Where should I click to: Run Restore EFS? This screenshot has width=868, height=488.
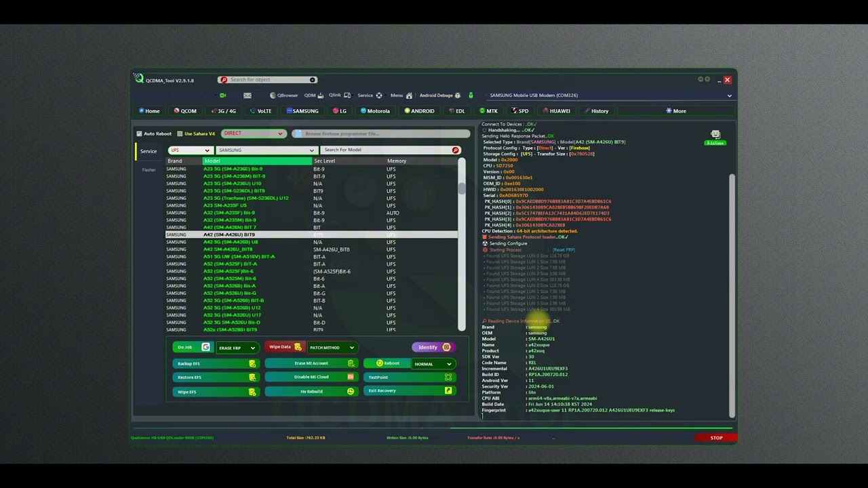215,378
